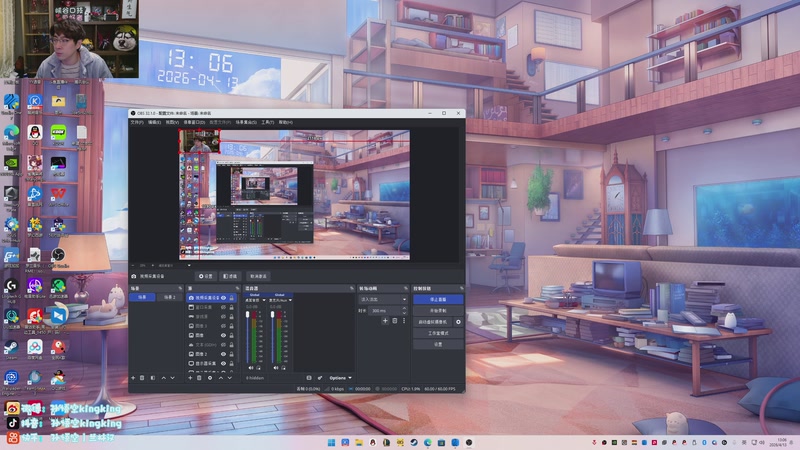This screenshot has height=450, width=800.
Task: Decrease transition duration with stepper down arrow
Action: pyautogui.click(x=404, y=312)
